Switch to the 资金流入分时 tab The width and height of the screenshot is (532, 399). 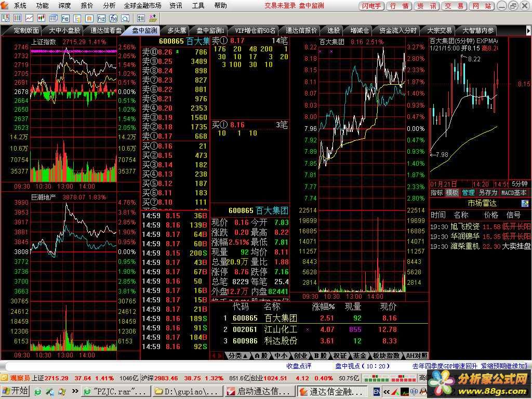point(397,31)
